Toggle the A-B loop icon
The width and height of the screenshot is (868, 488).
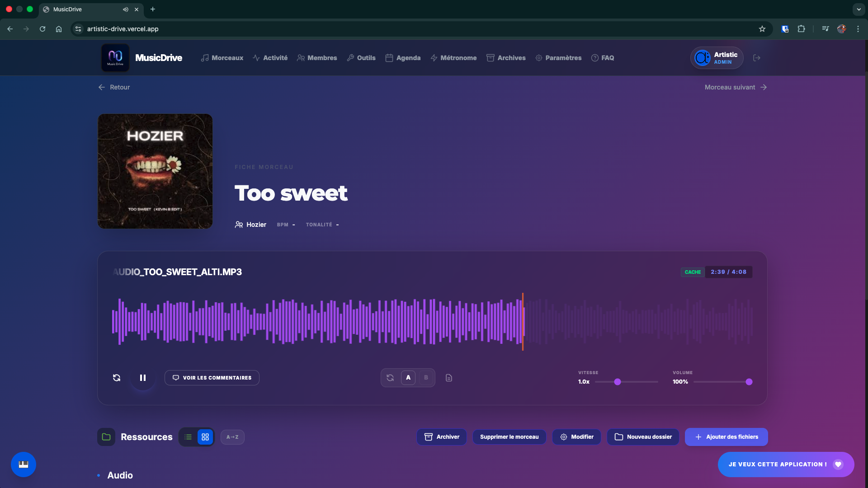point(390,378)
